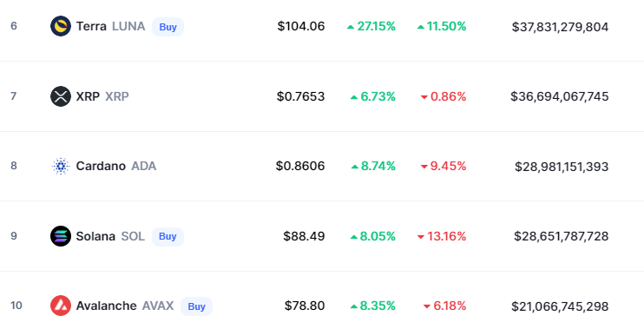Open the Solana coin name link
The width and height of the screenshot is (644, 329).
[x=95, y=236]
